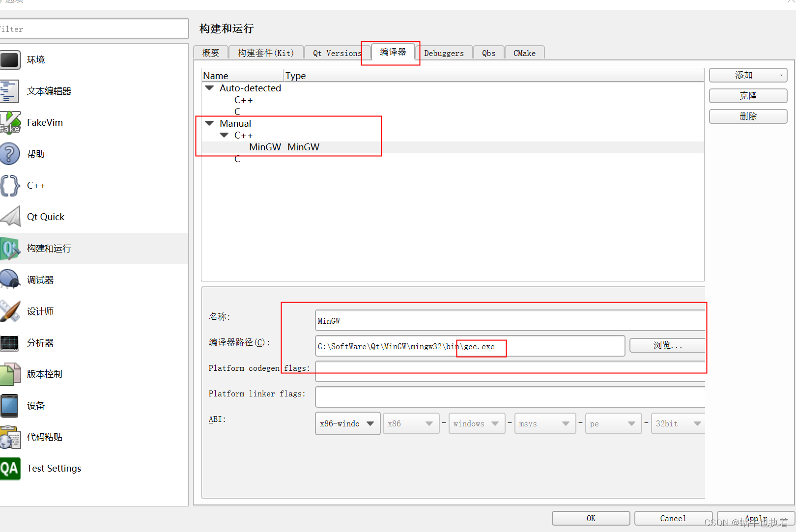This screenshot has height=532, width=796.
Task: Click the 克隆 button
Action: [x=748, y=96]
